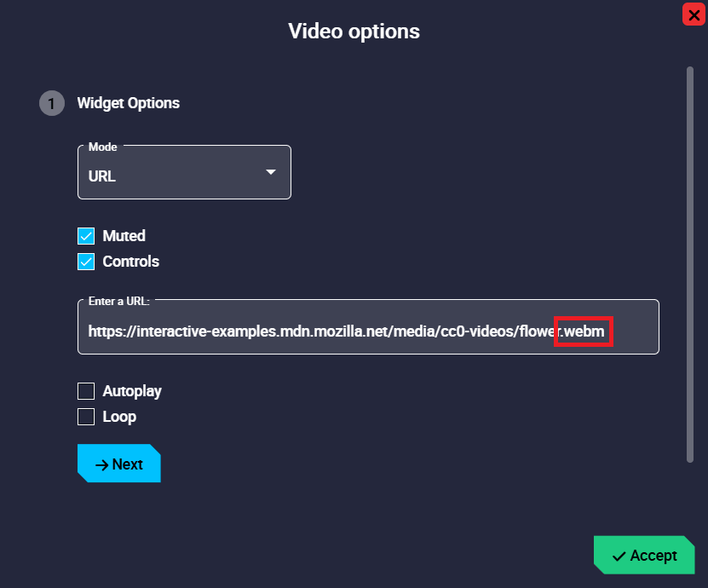Confirm with the Accept button
708x588 pixels.
[644, 556]
